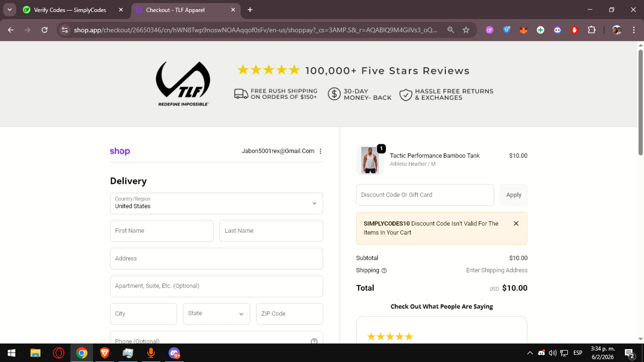Open Chrome three-dot menu
The height and width of the screenshot is (362, 644).
(x=634, y=30)
